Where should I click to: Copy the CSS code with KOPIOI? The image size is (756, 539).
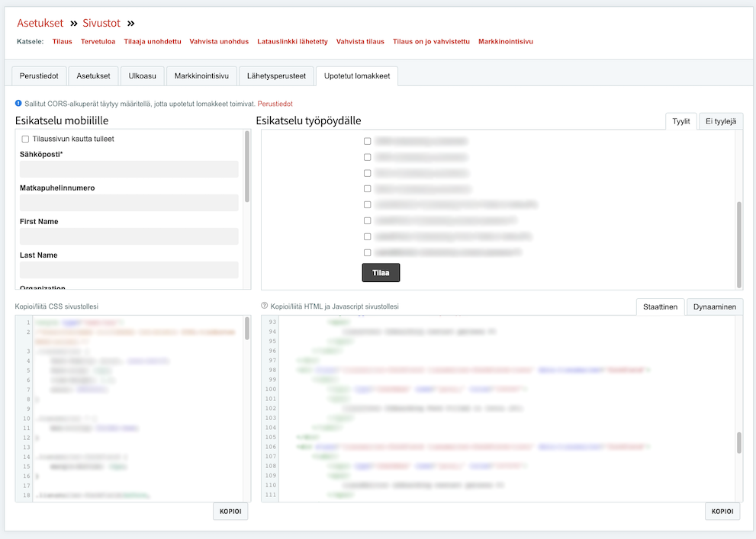(230, 512)
